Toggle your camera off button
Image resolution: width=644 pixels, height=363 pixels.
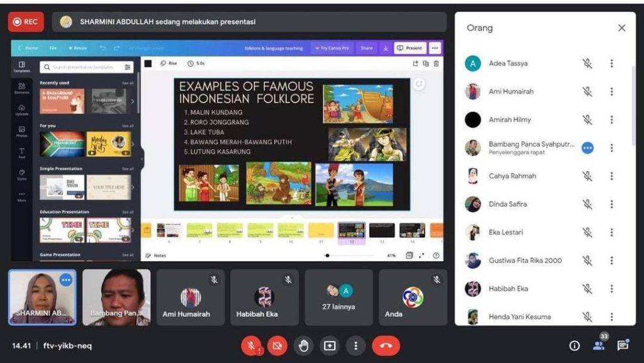(277, 345)
